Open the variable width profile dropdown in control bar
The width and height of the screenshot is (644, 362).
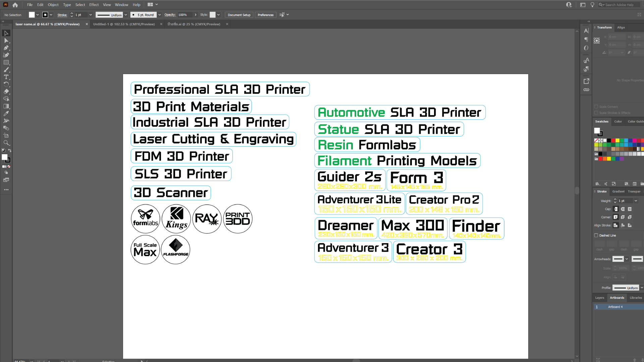126,15
